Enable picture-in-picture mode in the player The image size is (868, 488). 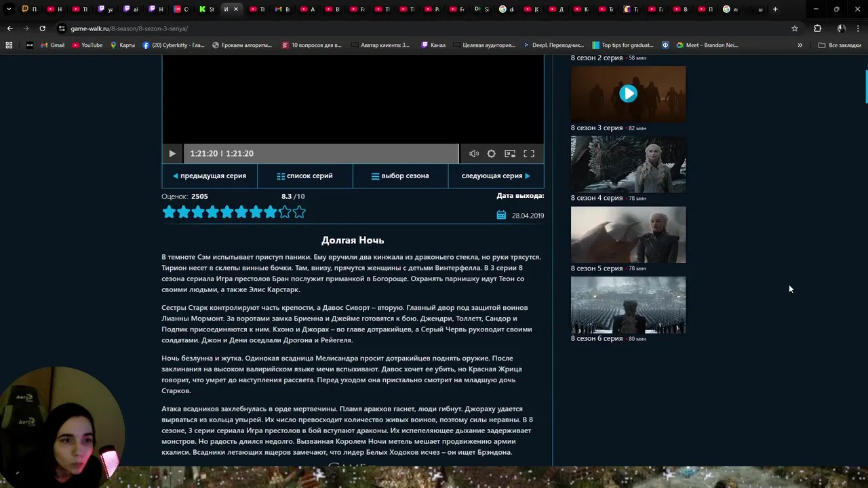510,154
